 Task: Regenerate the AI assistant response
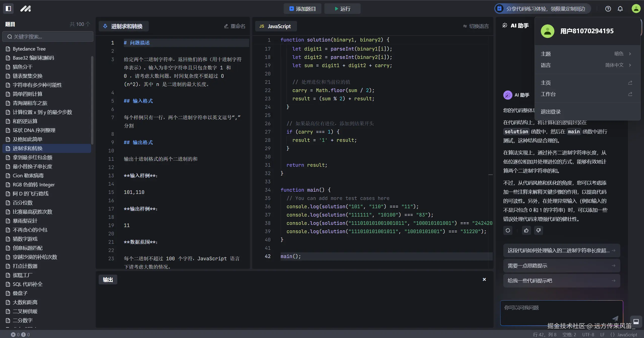508,230
